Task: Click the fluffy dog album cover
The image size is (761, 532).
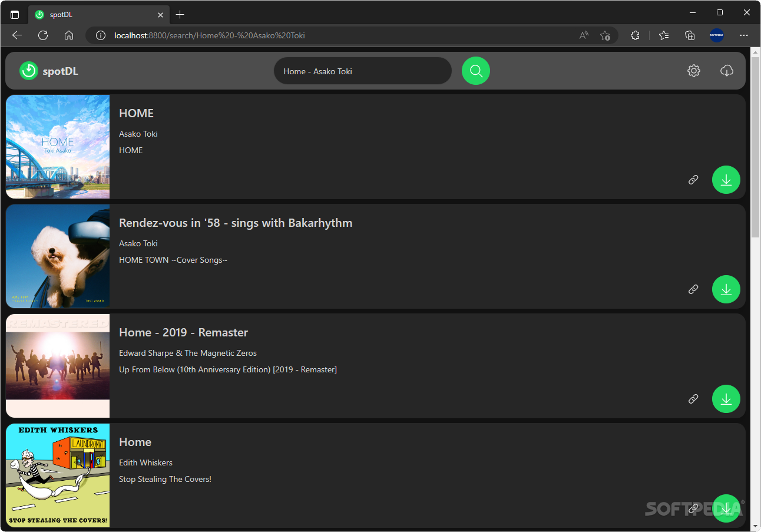Action: click(x=58, y=256)
